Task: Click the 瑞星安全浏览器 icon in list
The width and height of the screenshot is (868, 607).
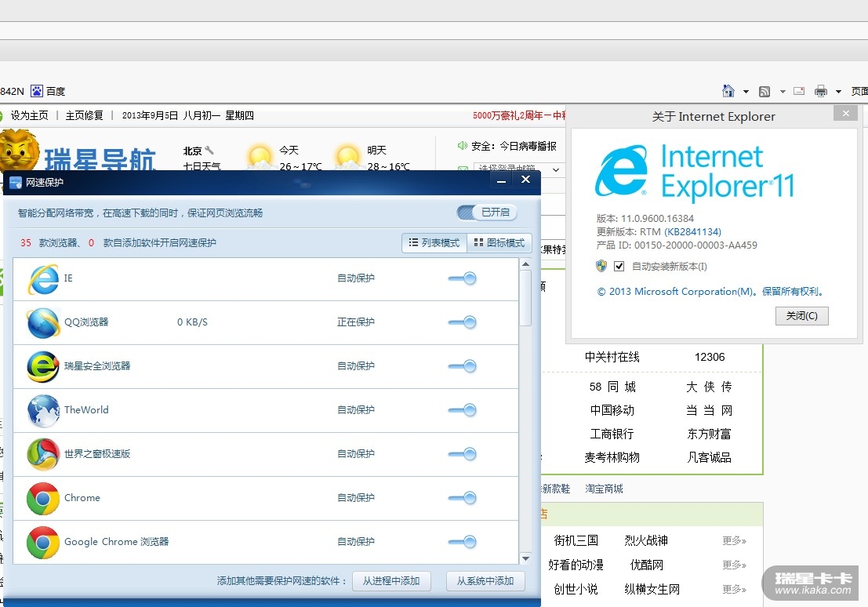Action: click(x=43, y=366)
